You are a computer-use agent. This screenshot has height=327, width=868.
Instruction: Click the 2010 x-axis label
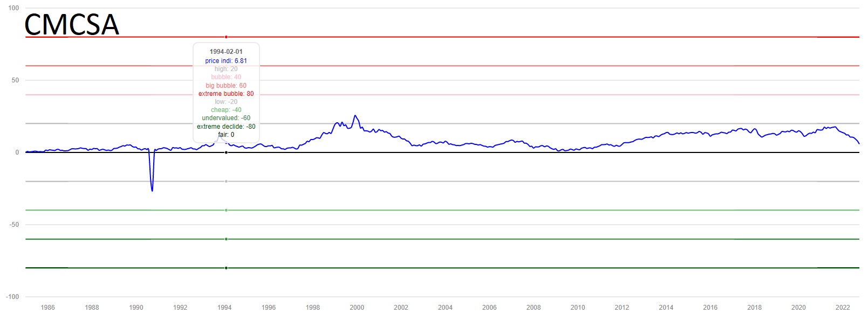[x=578, y=308]
